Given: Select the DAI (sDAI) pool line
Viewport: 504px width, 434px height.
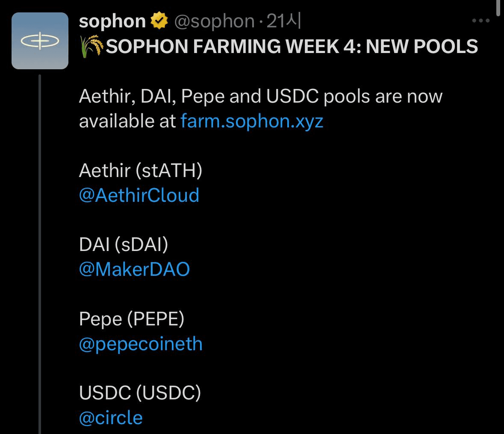Looking at the screenshot, I should pyautogui.click(x=124, y=245).
